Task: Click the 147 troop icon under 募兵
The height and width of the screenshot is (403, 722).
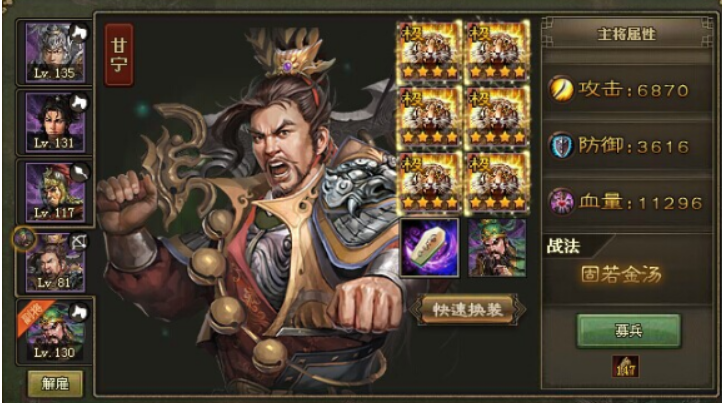Action: [x=625, y=366]
